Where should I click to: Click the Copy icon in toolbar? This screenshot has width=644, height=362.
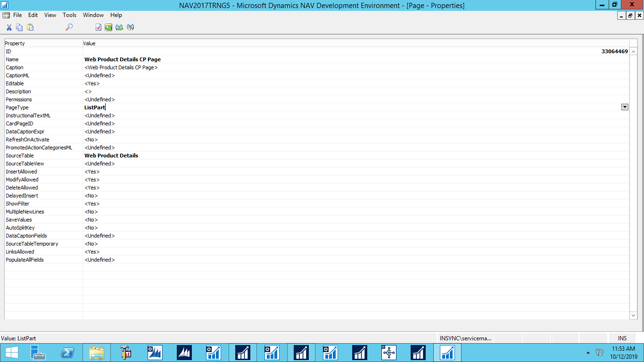click(x=19, y=27)
